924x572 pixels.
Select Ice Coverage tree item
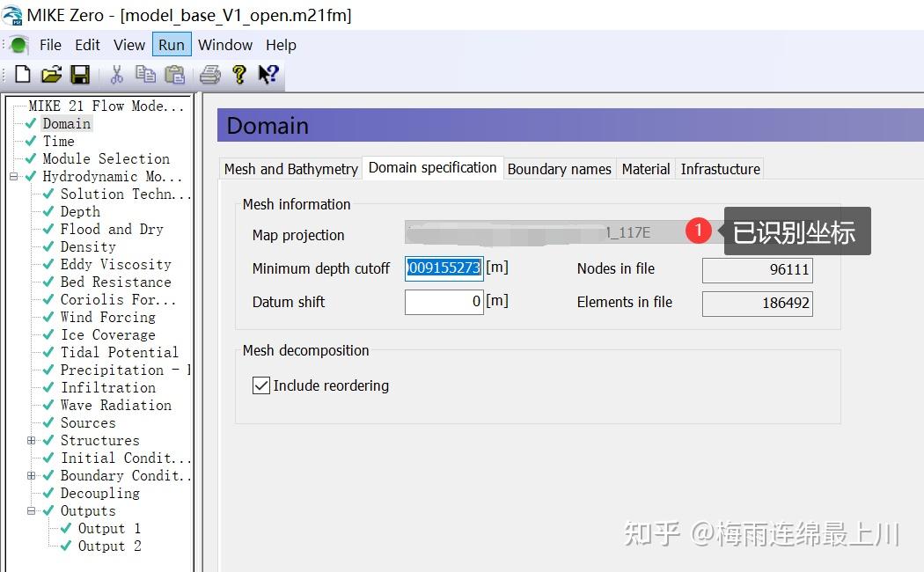[x=108, y=335]
